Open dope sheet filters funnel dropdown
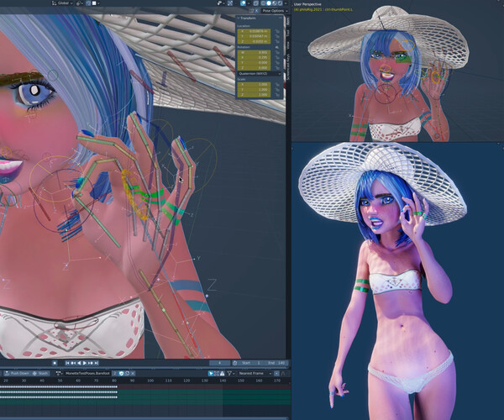 (230, 373)
